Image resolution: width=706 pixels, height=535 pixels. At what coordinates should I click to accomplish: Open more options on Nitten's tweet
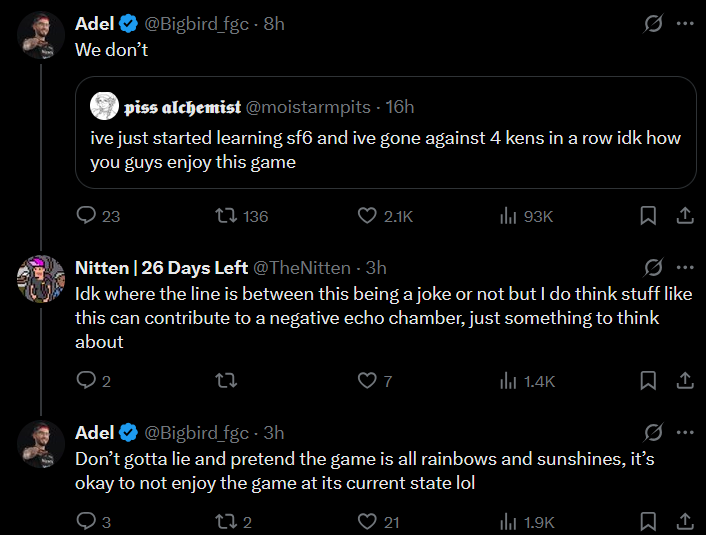pyautogui.click(x=685, y=268)
